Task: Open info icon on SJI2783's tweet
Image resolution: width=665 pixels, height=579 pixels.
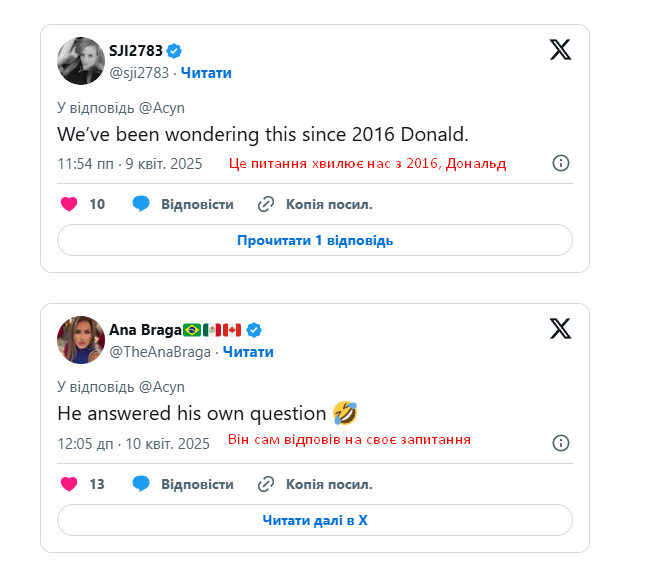Action: (561, 163)
